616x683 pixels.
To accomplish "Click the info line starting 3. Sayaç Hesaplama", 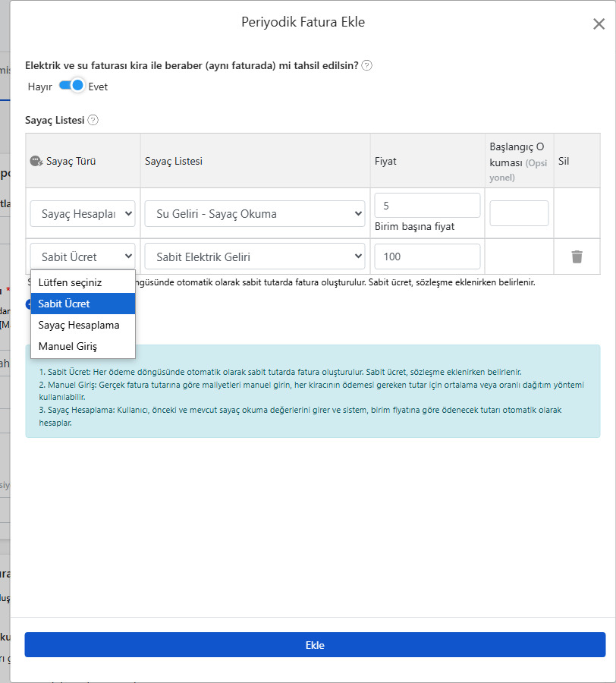I will [300, 416].
